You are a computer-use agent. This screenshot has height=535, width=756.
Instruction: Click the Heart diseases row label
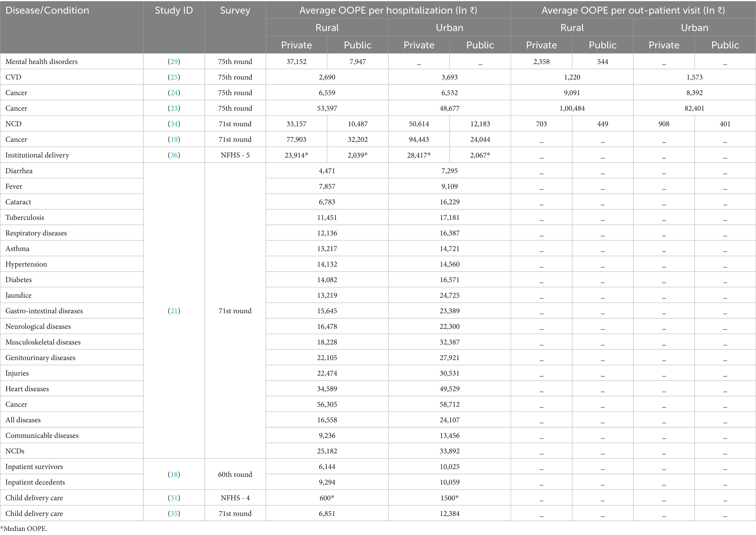pyautogui.click(x=27, y=389)
